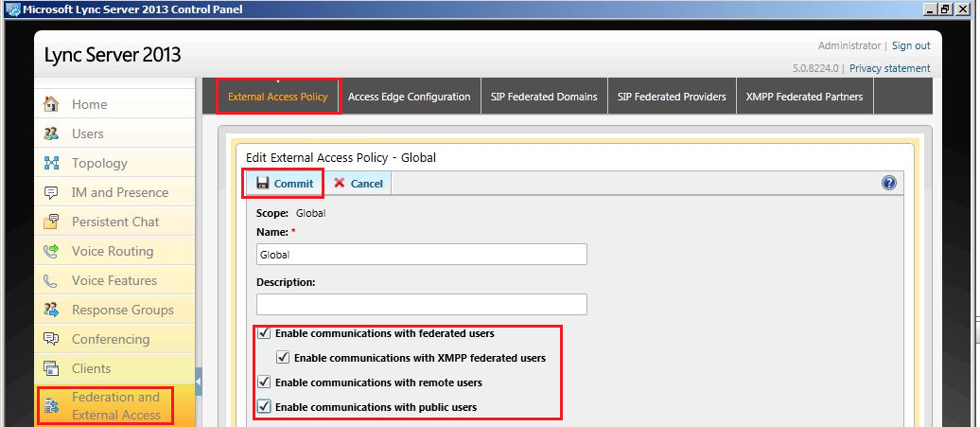This screenshot has height=427, width=980.
Task: Toggle Enable communications with XMPP federated users
Action: point(283,358)
